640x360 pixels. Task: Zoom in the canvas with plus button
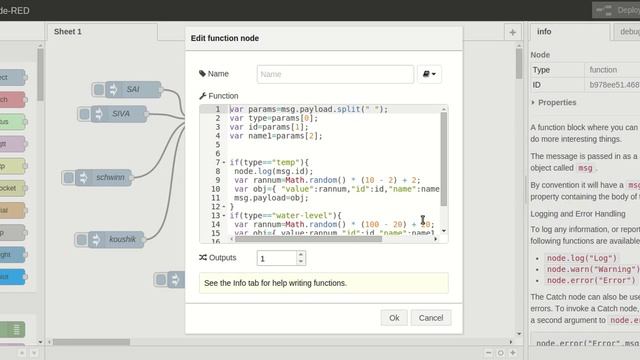click(513, 353)
